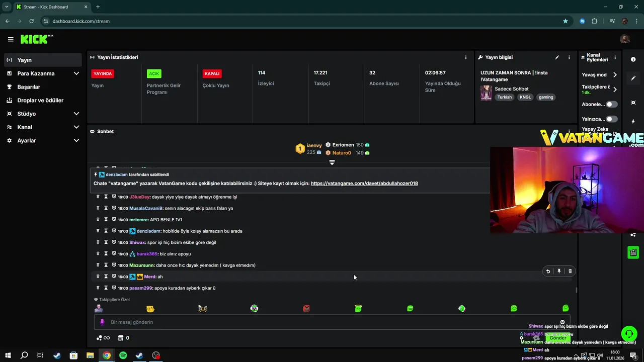
Task: Bookmark page with star icon
Action: click(566, 21)
